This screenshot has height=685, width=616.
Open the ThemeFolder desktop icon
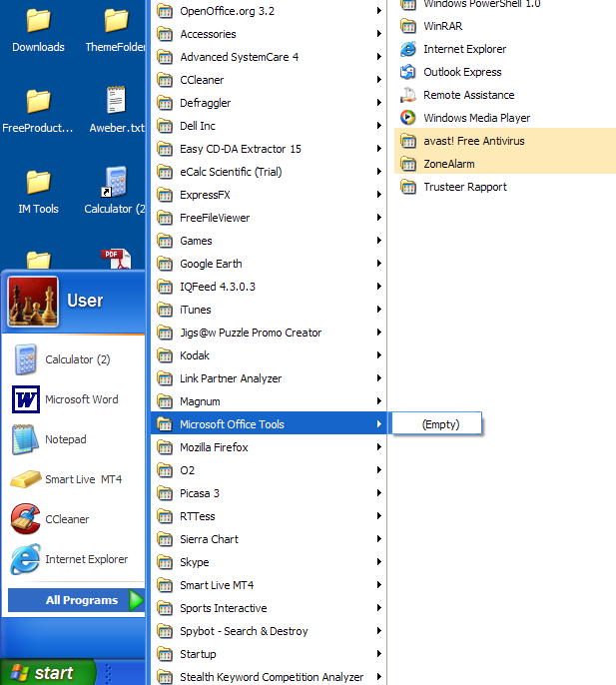pos(116,21)
